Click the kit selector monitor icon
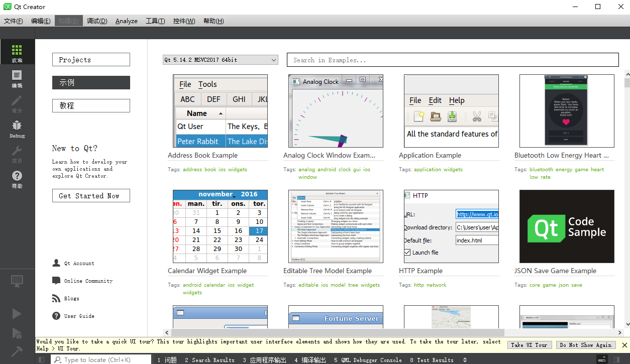This screenshot has height=364, width=630. tap(17, 282)
